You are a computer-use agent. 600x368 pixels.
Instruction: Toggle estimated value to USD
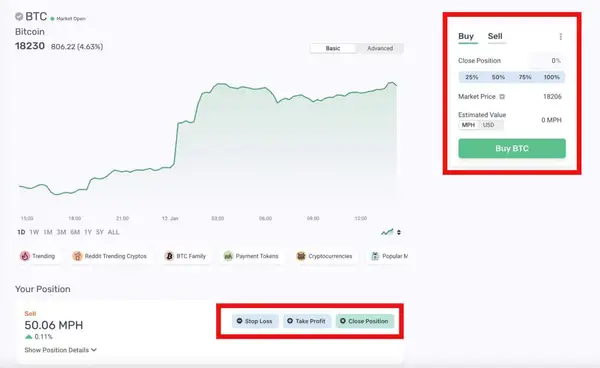pyautogui.click(x=489, y=125)
